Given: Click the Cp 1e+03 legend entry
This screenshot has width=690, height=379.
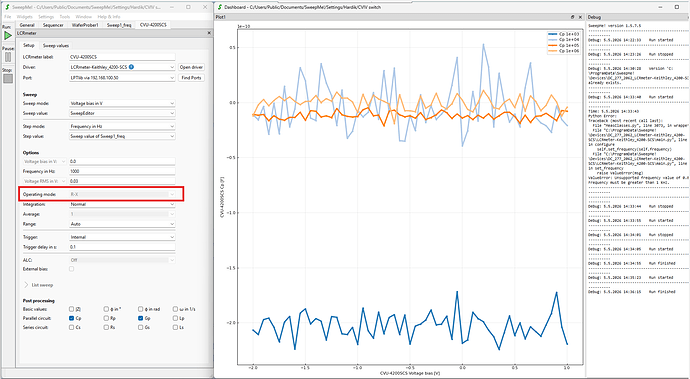Looking at the screenshot, I should click(564, 34).
